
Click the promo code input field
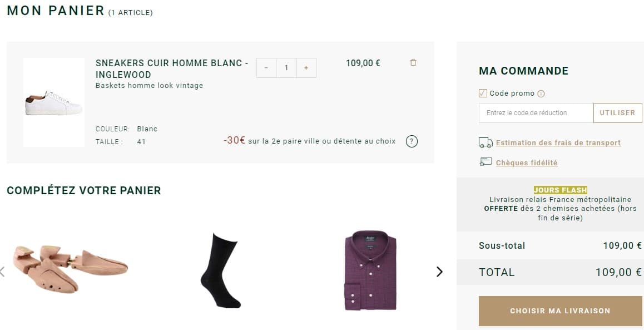[534, 112]
